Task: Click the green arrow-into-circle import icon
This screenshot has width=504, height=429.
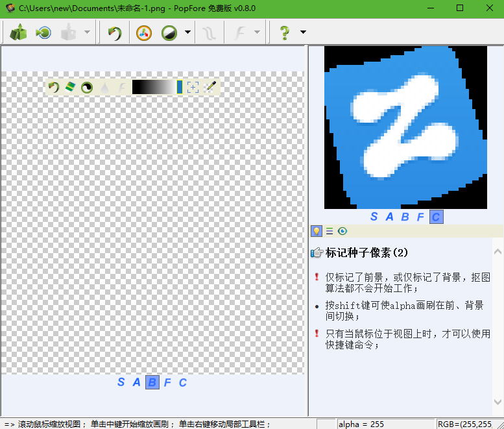Action: 43,32
